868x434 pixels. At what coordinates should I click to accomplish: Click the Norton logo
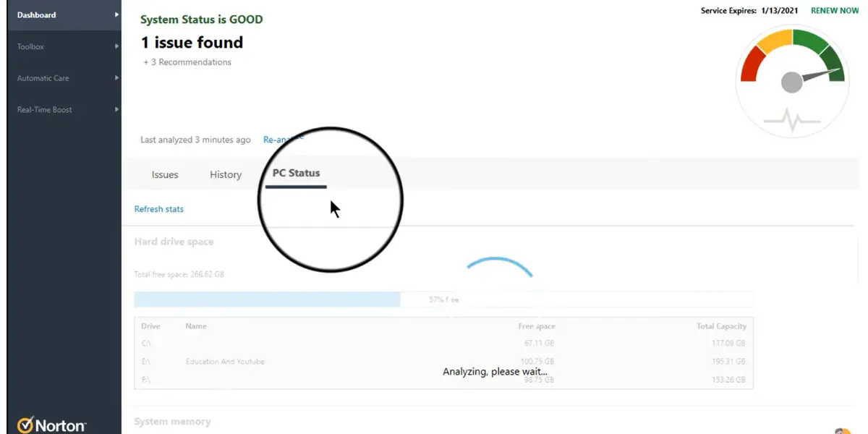point(52,425)
